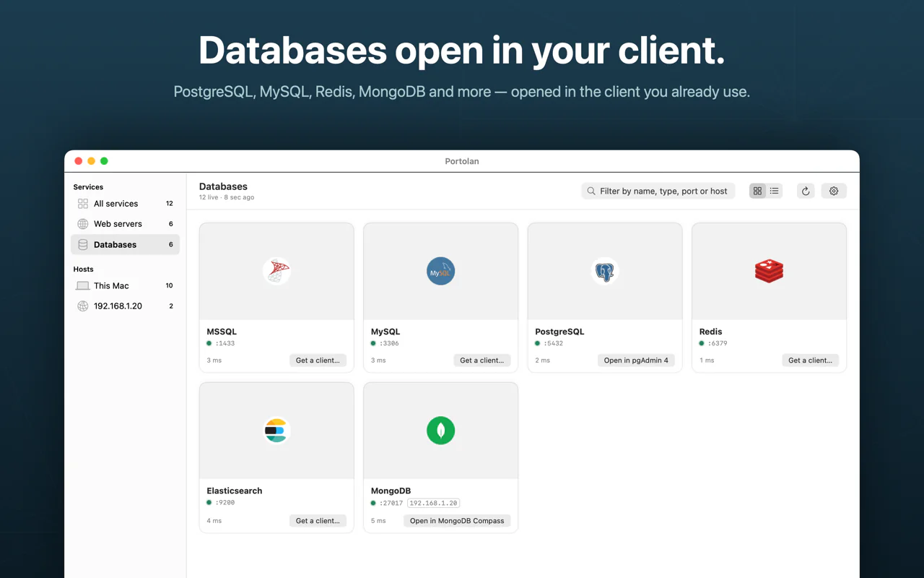This screenshot has width=924, height=578.
Task: Click the MySQL dolphin logo icon
Action: pyautogui.click(x=440, y=271)
